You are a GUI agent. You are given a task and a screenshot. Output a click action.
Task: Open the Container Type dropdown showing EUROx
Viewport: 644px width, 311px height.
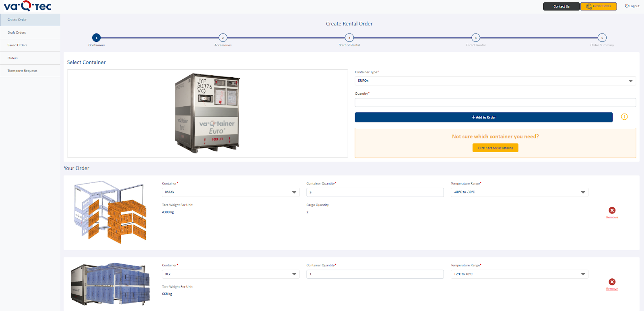pos(495,81)
